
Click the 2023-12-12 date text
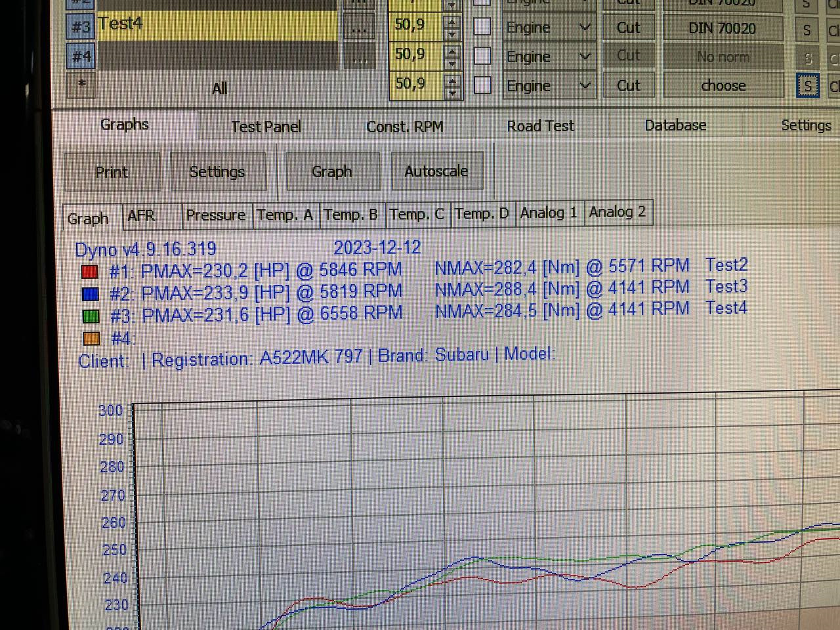coord(377,247)
